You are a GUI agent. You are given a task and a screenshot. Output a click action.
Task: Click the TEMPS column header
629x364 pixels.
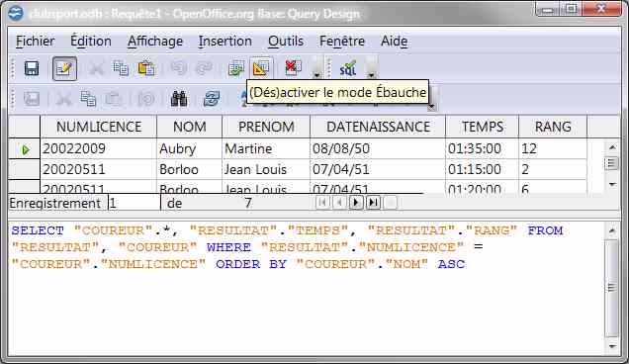[483, 127]
